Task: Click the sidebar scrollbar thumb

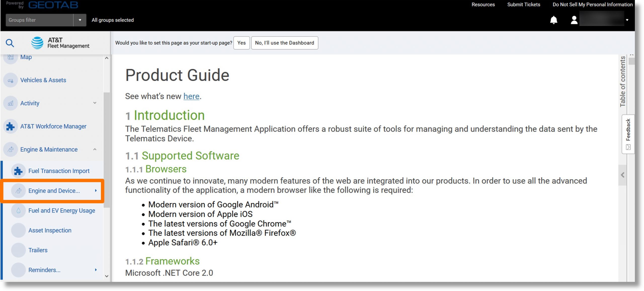Action: pyautogui.click(x=107, y=150)
